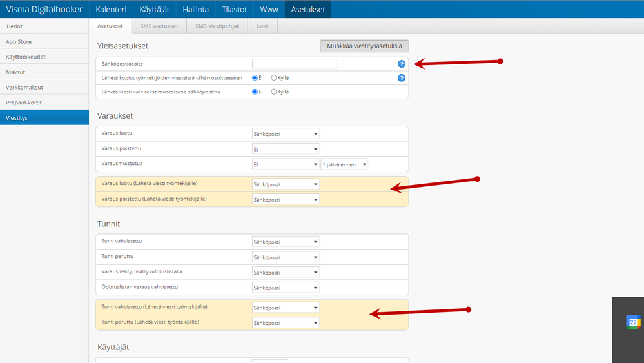Image resolution: width=644 pixels, height=363 pixels.
Task: Open Tunti vahvistettu dropdown
Action: pos(286,242)
